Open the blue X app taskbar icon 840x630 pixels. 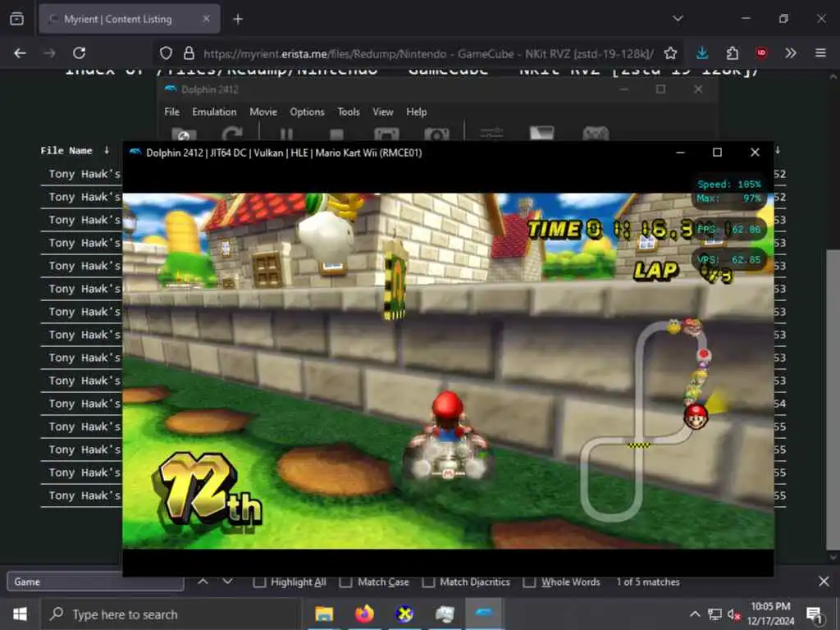click(404, 614)
